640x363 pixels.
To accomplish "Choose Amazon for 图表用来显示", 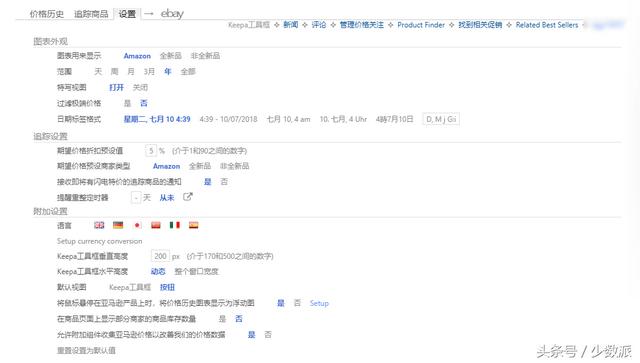I will 137,56.
